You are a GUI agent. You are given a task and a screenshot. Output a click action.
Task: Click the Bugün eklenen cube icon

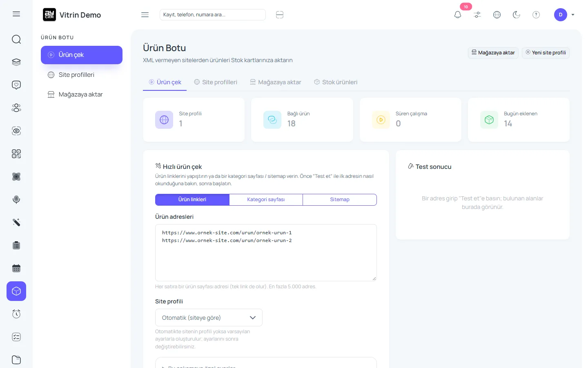tap(489, 120)
